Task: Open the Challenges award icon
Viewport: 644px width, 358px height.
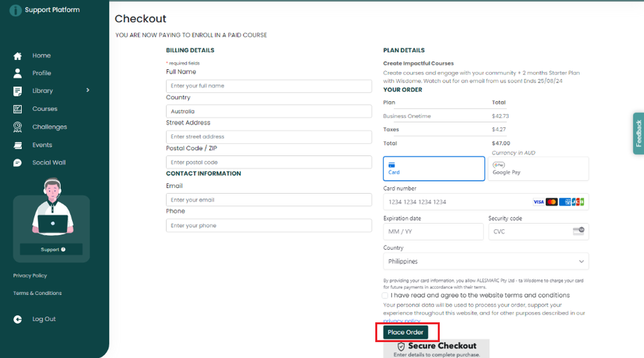Action: (17, 127)
